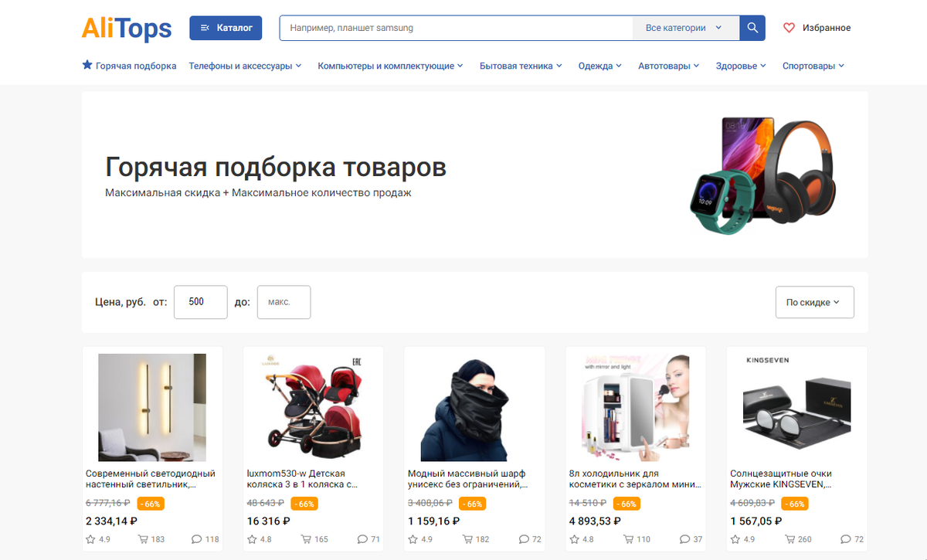927x560 pixels.
Task: Expand Телефоны и аксессуары menu
Action: (245, 66)
